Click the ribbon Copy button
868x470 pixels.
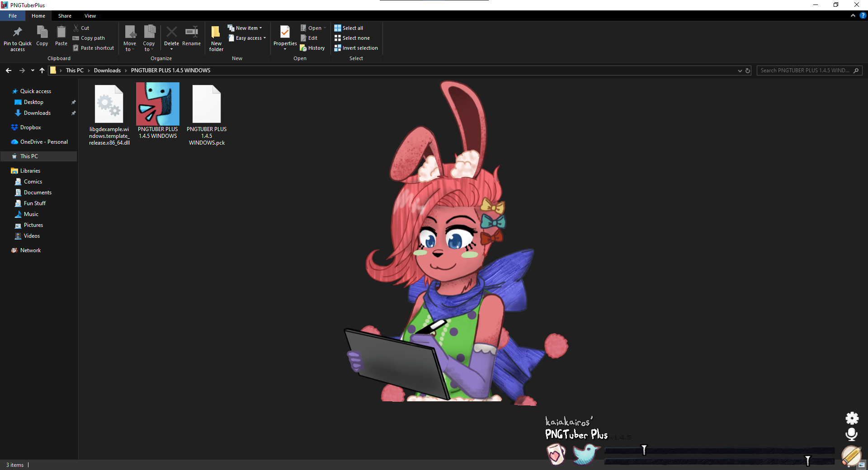coord(42,36)
